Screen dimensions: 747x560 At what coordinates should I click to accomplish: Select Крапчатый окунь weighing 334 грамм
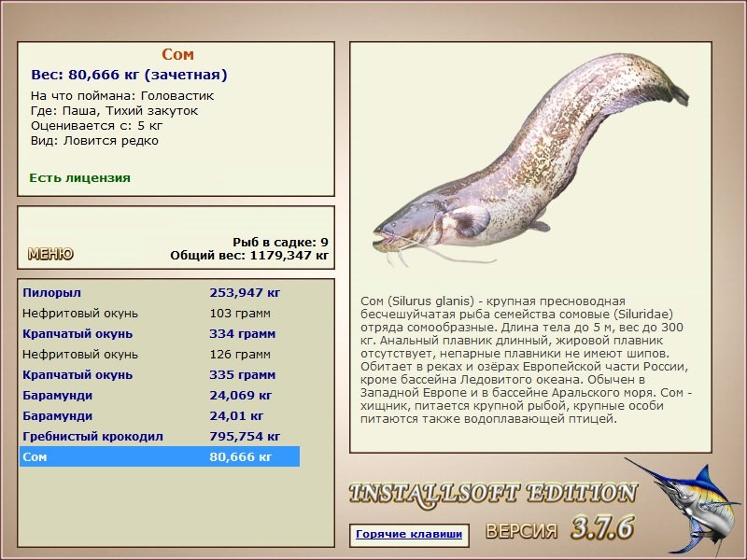[x=160, y=334]
